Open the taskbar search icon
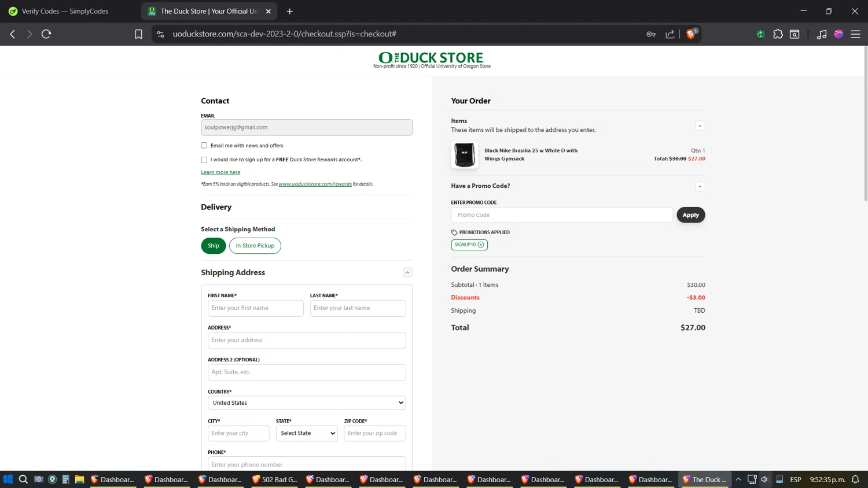Image resolution: width=868 pixels, height=488 pixels. [x=23, y=479]
